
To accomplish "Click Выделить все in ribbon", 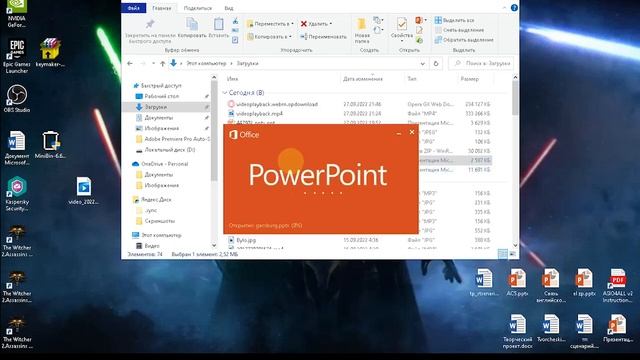I will [454, 20].
